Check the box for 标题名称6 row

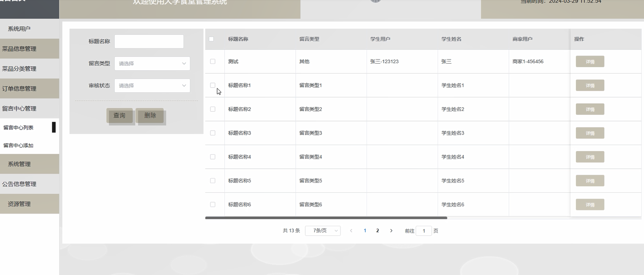pos(213,205)
